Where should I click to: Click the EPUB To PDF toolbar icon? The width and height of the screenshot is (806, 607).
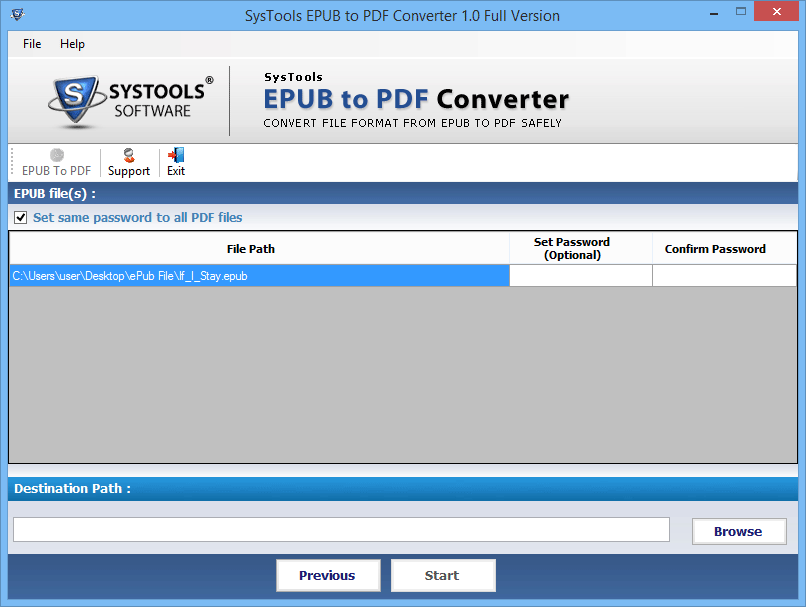[x=57, y=162]
